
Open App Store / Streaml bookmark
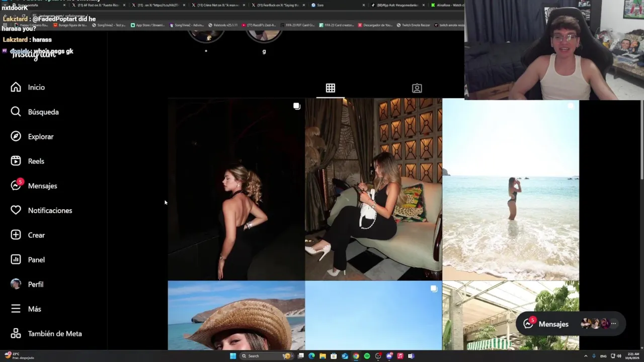click(x=148, y=25)
